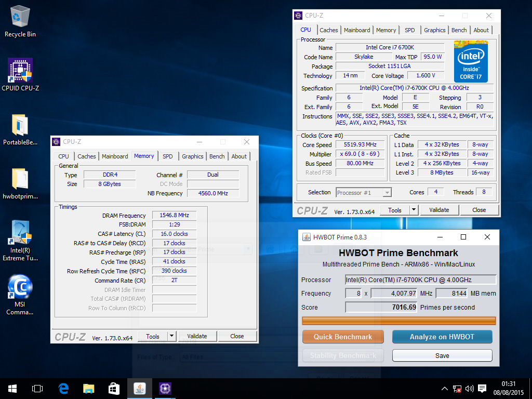Click the Quick Benchmark button
This screenshot has width=532, height=399.
(x=343, y=337)
